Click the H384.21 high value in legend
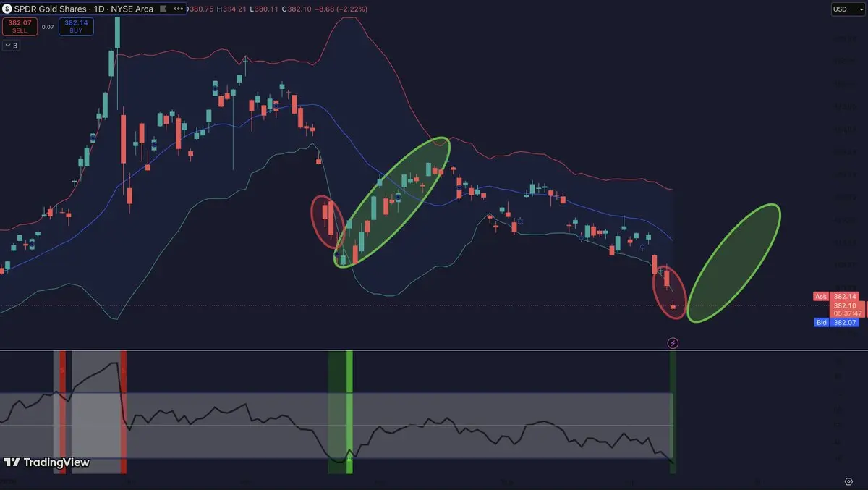The image size is (868, 490). [234, 9]
